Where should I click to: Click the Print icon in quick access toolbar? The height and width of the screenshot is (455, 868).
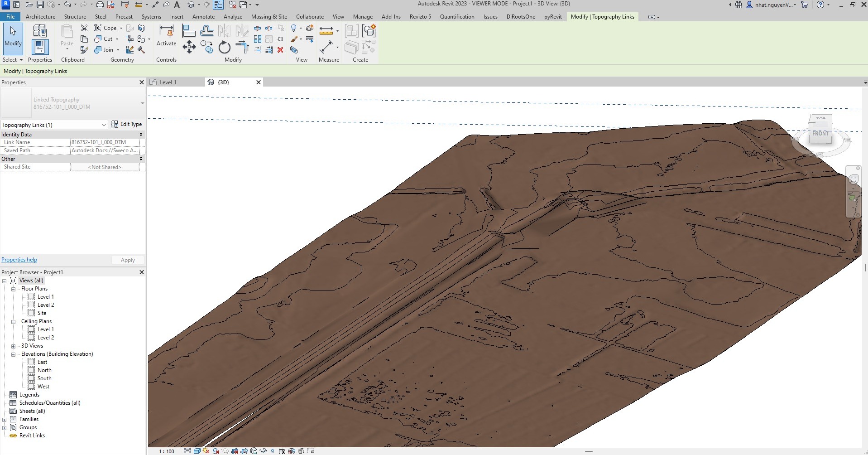click(100, 5)
